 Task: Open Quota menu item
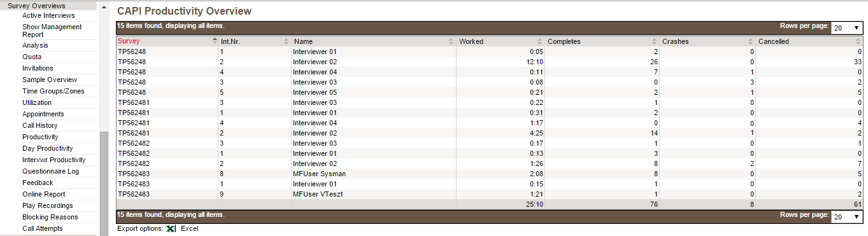[32, 57]
